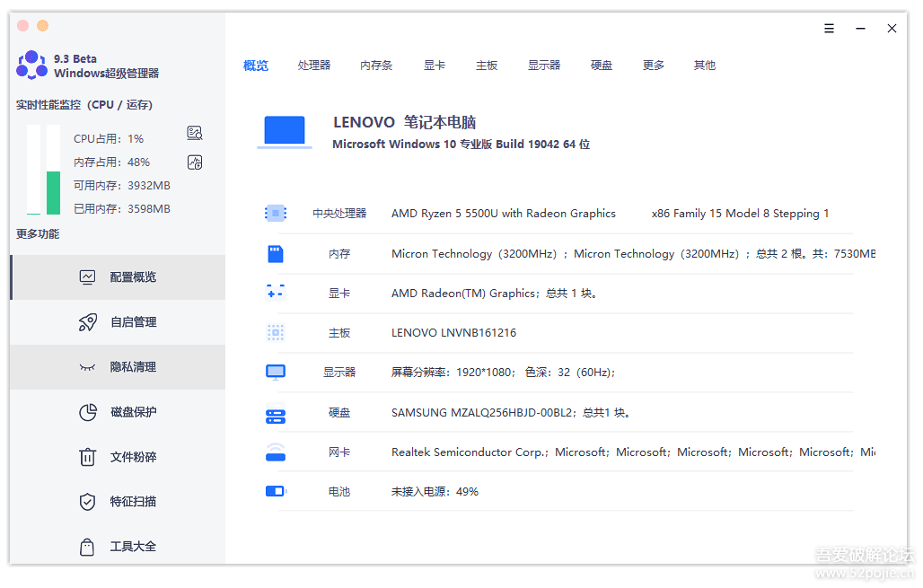
Task: Click the 磁盘保护 pie chart icon
Action: click(88, 412)
